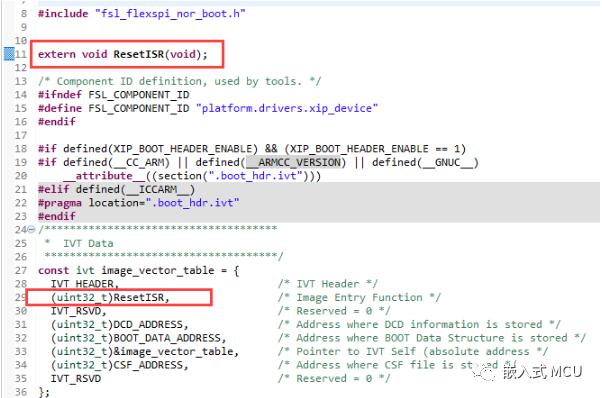Image resolution: width=602 pixels, height=398 pixels.
Task: Select the ResetISR entry in the vector table
Action: click(110, 297)
